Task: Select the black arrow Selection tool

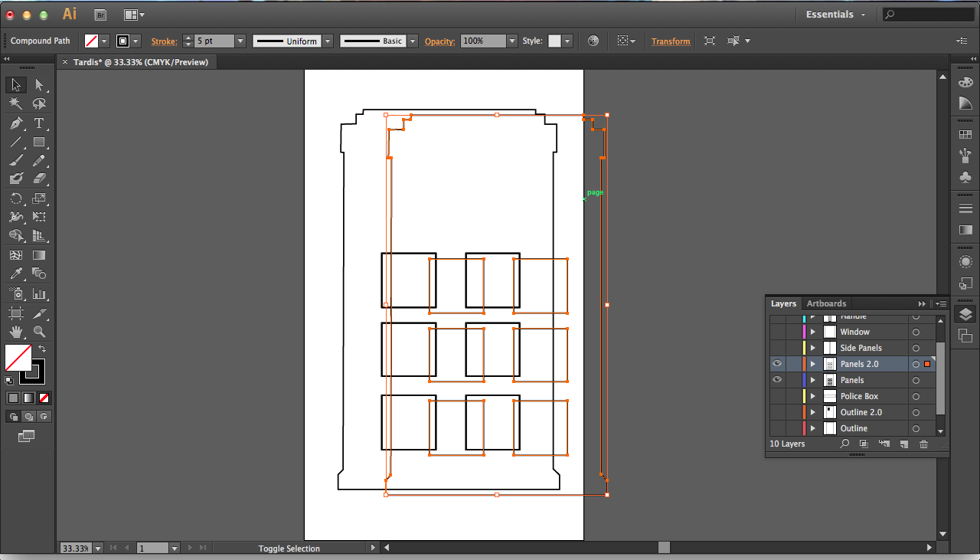Action: point(16,85)
